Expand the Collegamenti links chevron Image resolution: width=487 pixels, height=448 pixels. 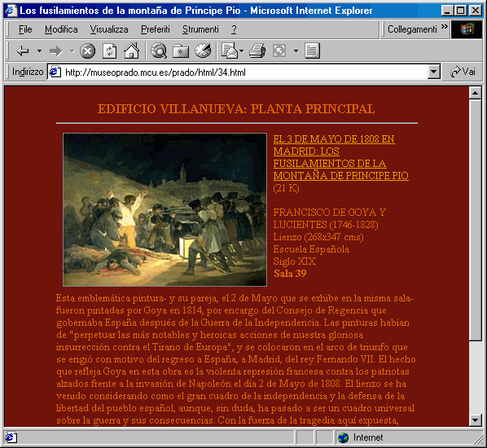tap(445, 27)
